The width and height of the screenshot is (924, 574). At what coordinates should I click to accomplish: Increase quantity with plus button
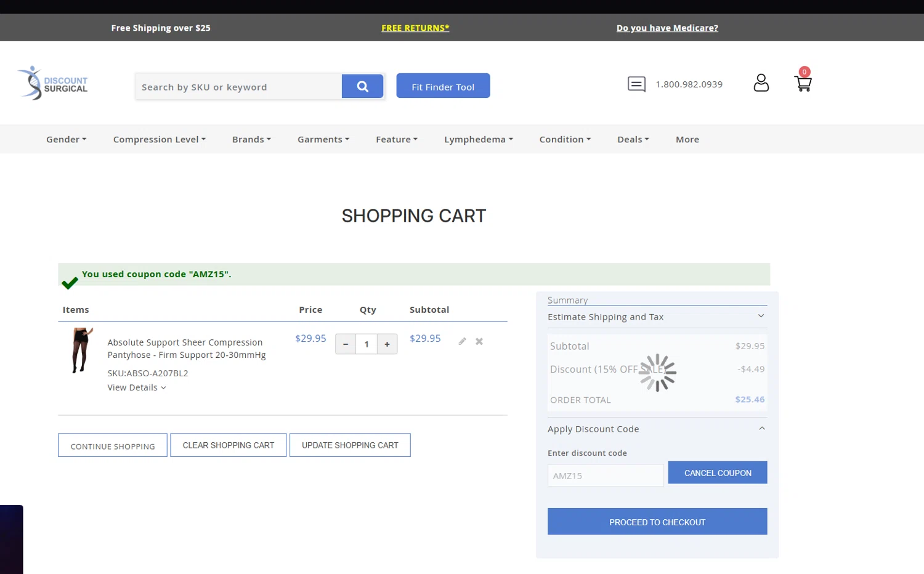pos(387,344)
